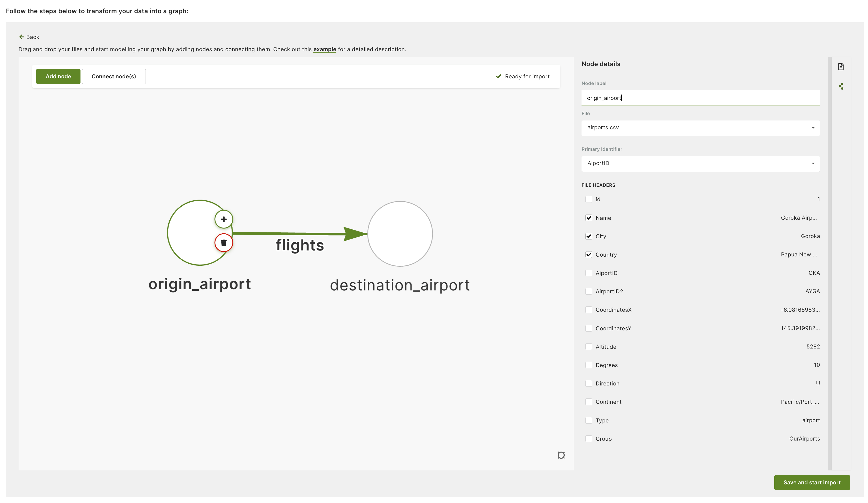Click the Ready for import status

522,77
